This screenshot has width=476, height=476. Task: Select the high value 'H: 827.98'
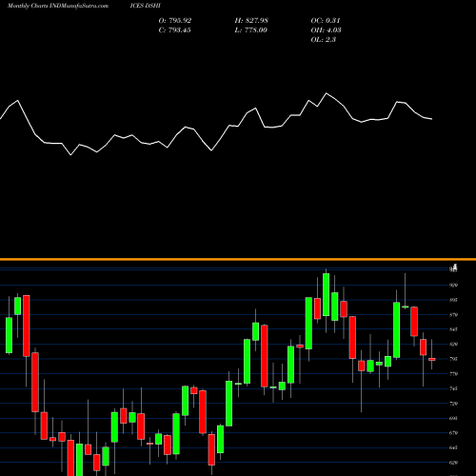pos(251,21)
